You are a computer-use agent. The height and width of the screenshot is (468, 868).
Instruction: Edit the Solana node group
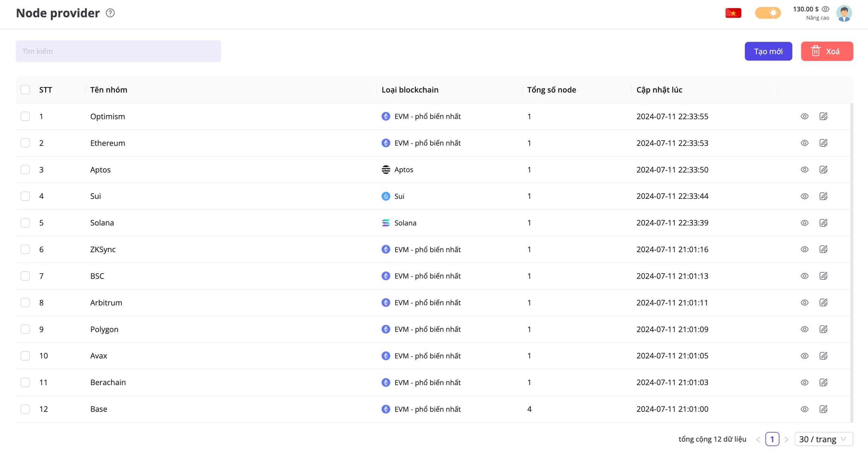coord(824,223)
